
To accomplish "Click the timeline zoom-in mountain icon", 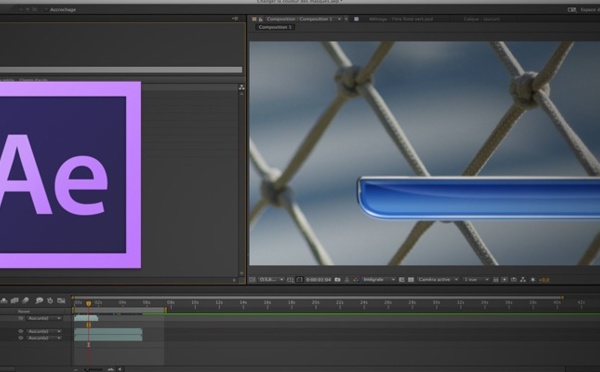I will click(111, 369).
